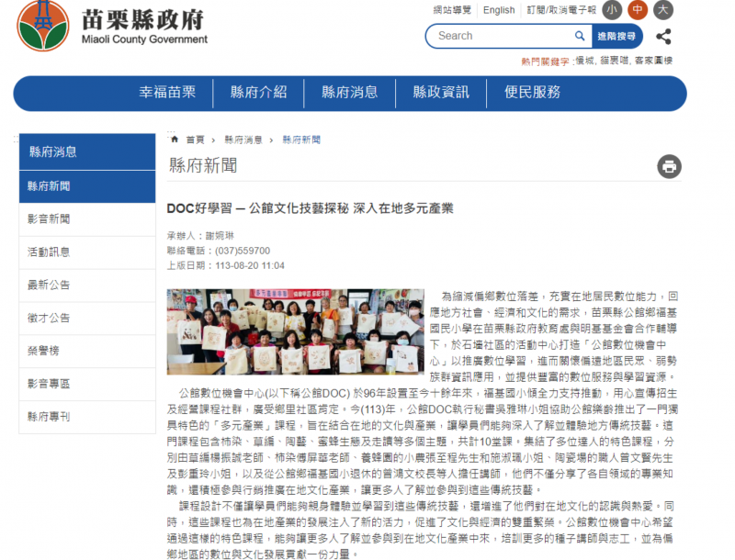Open the 縣府介紹 navigation menu
This screenshot has height=560, width=735.
coord(257,92)
